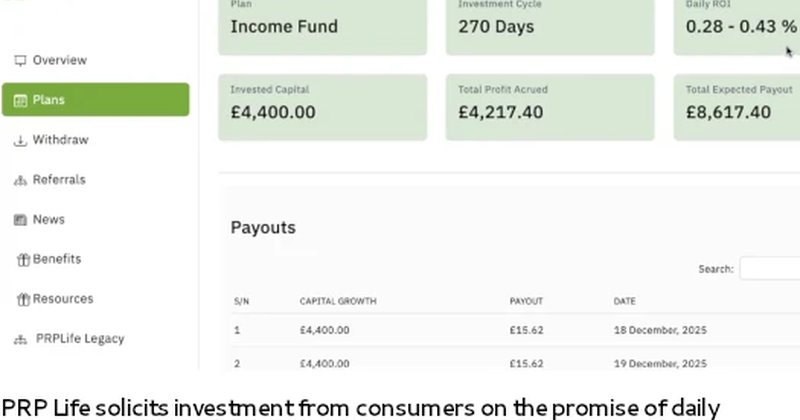800x420 pixels.
Task: Click the Plans sidebar icon
Action: [x=20, y=100]
